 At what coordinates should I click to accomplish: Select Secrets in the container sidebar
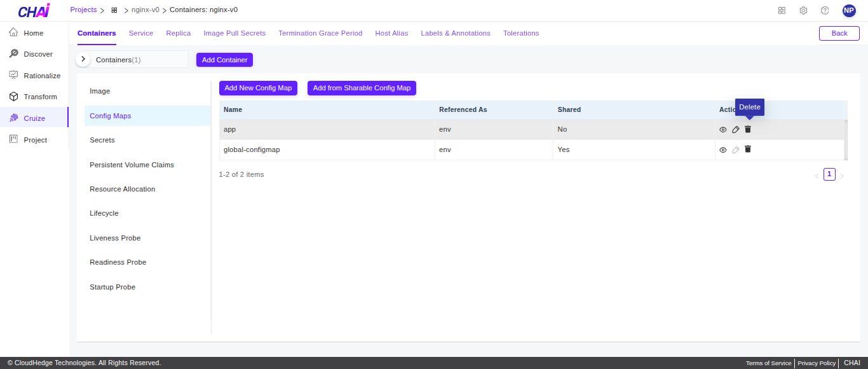102,140
